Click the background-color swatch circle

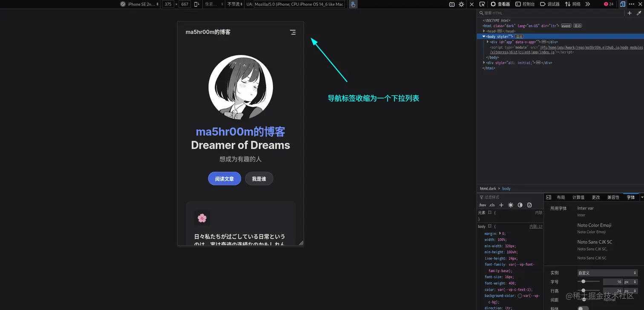coord(520,296)
